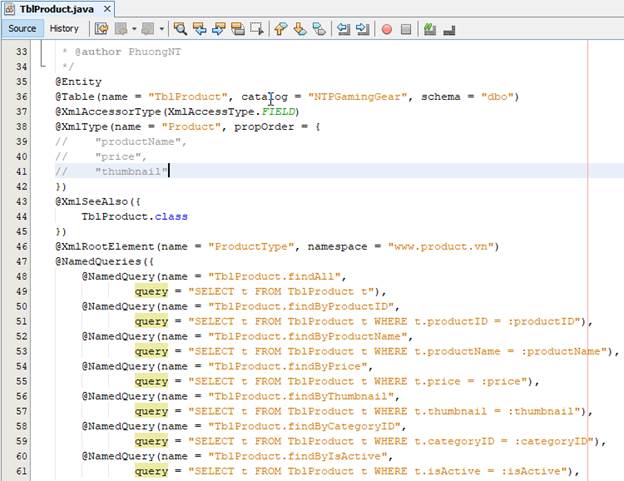Click the Find Selection magnifier icon
Screen dimensions: 624x481
(x=180, y=29)
